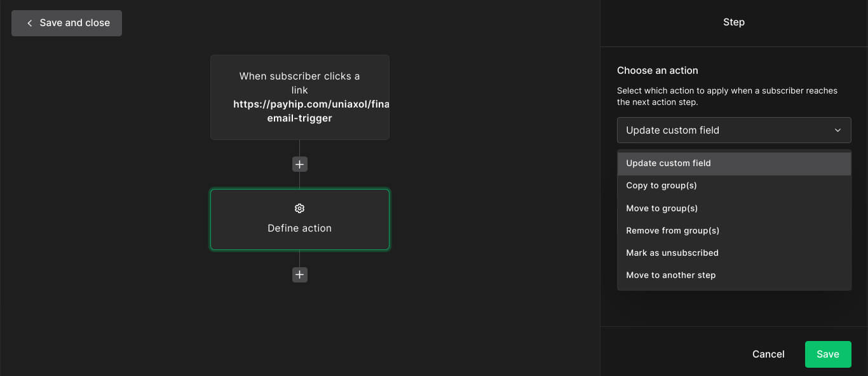The image size is (868, 376).
Task: Click the Choose an action heading
Action: [658, 71]
